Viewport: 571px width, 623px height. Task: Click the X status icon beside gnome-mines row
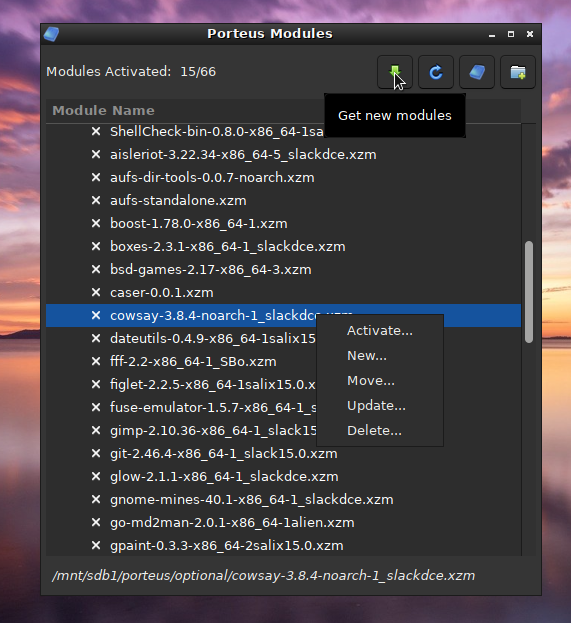point(96,499)
